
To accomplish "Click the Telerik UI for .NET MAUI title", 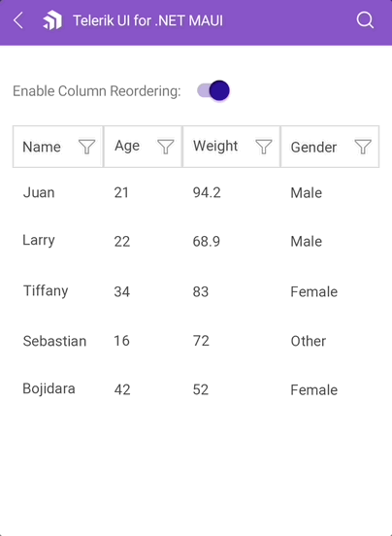I will (147, 20).
